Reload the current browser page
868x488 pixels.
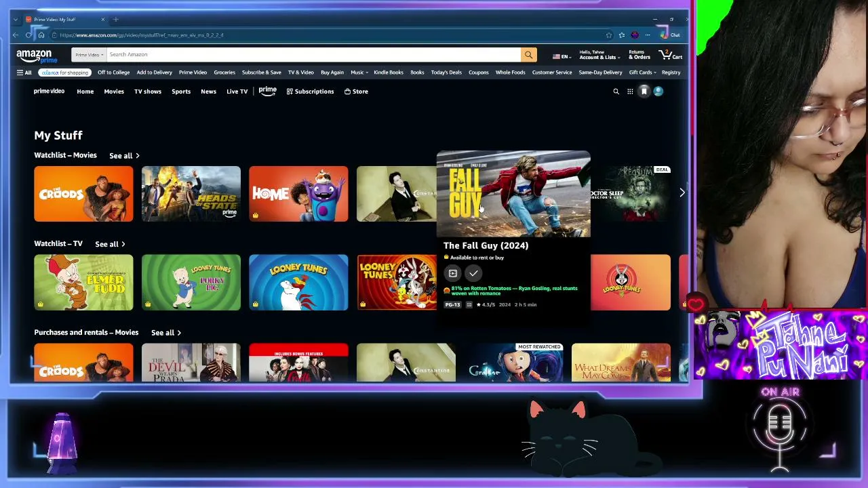[x=28, y=35]
